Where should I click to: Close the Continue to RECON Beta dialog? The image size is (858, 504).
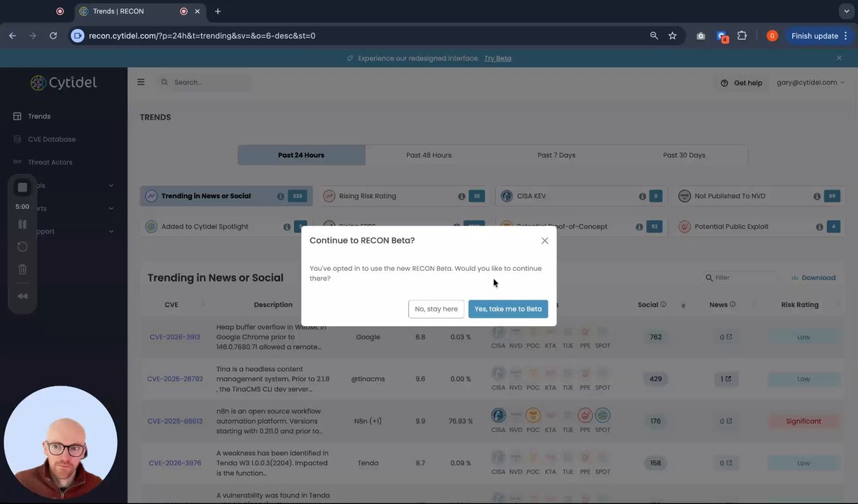[544, 241]
